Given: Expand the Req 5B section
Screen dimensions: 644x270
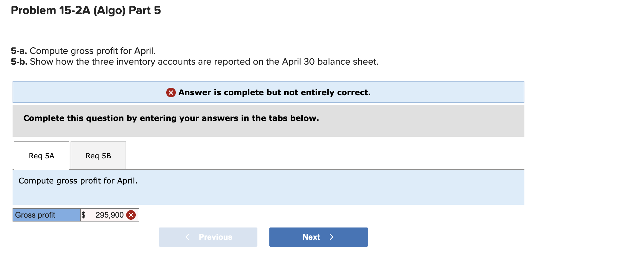Looking at the screenshot, I should click(98, 155).
